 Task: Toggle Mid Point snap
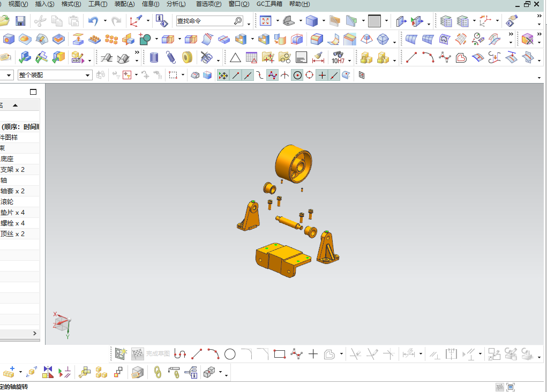point(248,75)
